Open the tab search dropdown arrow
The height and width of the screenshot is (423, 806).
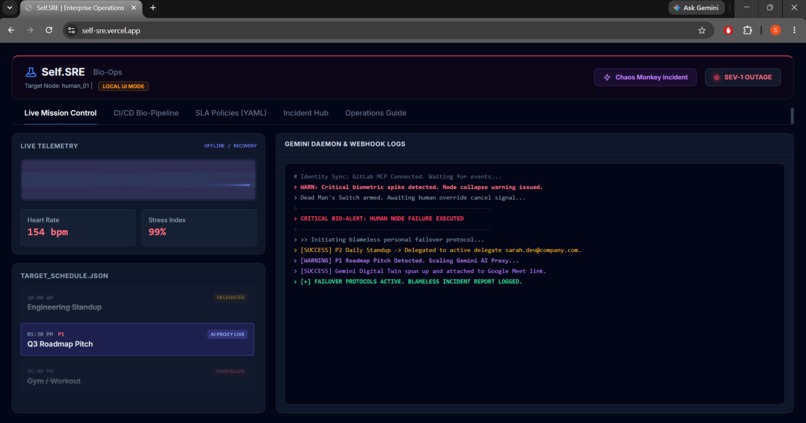pyautogui.click(x=9, y=8)
